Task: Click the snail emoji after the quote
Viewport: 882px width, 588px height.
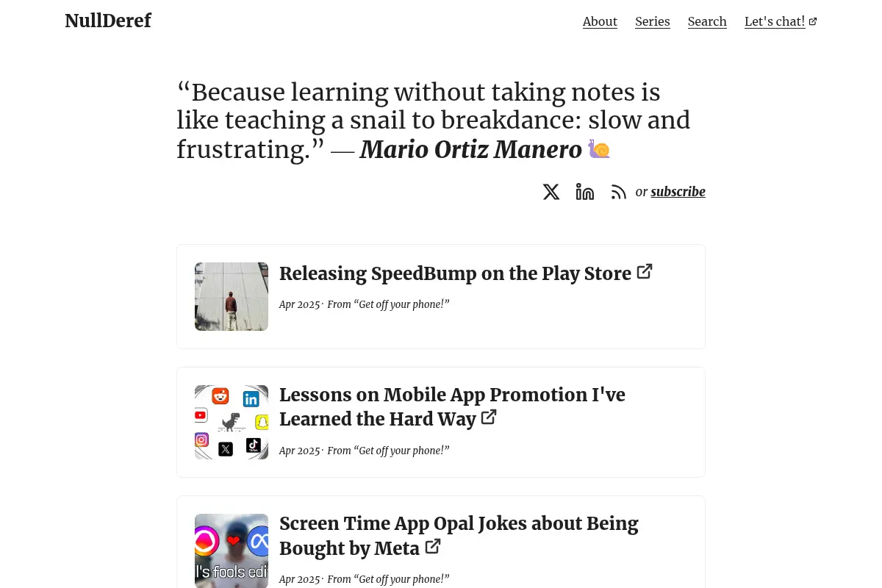Action: tap(599, 149)
